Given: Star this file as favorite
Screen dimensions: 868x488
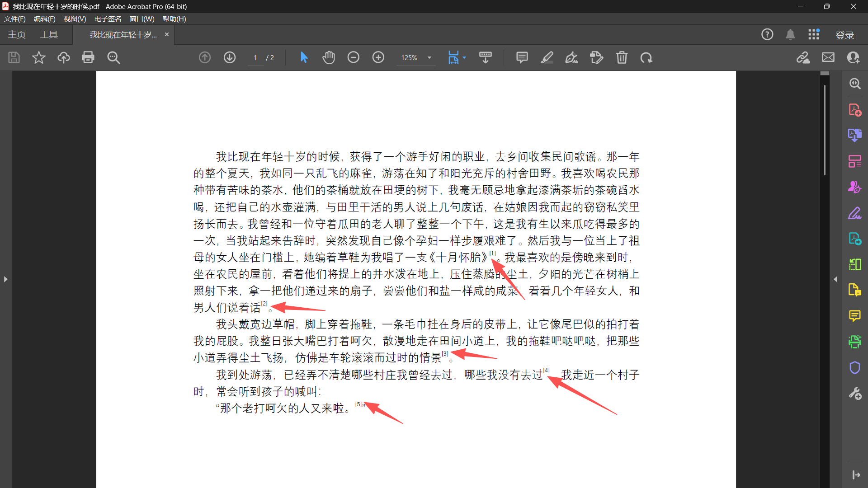Looking at the screenshot, I should (x=39, y=57).
